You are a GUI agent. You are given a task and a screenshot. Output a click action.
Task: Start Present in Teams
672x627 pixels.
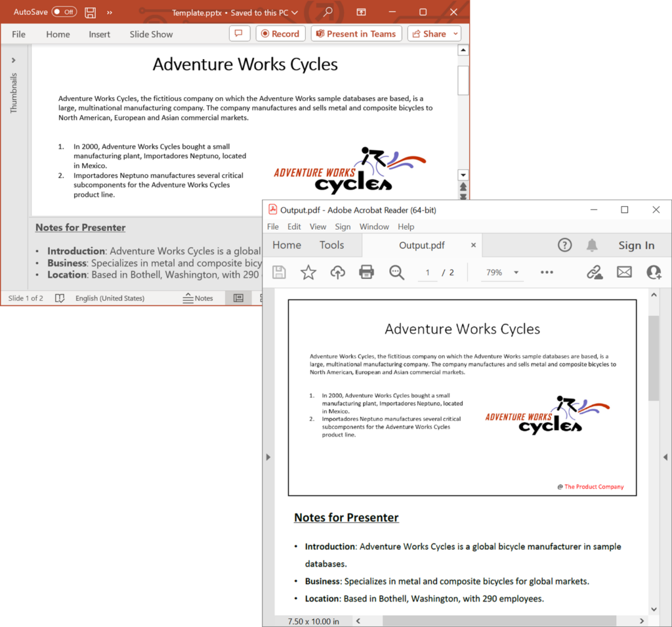[356, 33]
